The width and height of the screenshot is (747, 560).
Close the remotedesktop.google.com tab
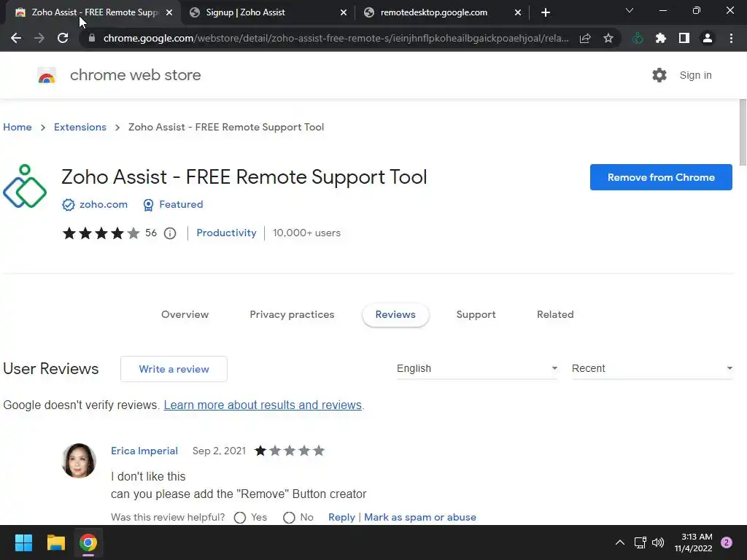(518, 12)
